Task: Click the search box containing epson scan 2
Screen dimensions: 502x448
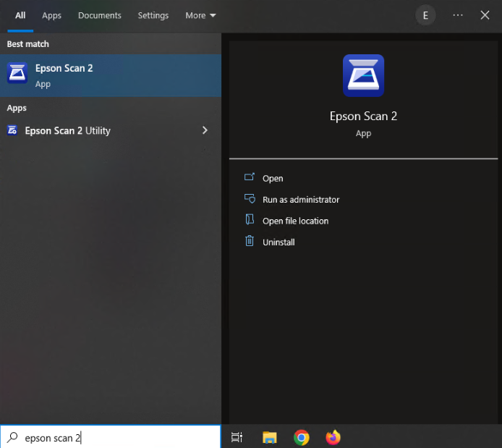Action: pos(111,437)
